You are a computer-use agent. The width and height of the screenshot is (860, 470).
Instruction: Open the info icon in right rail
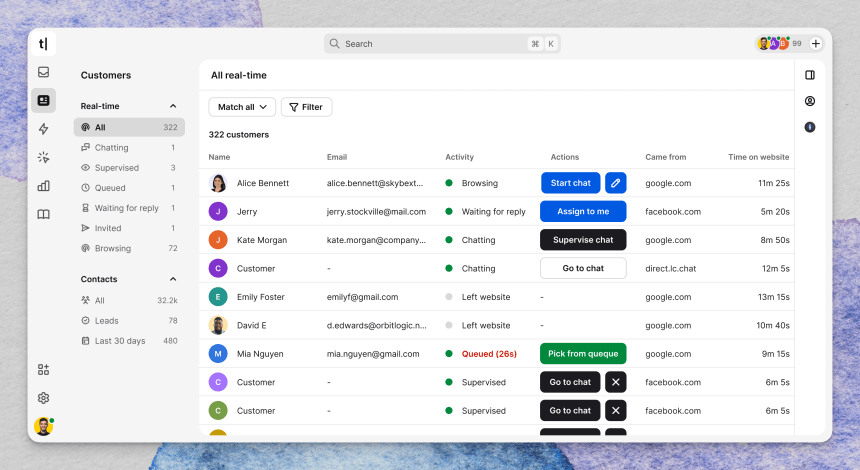[x=810, y=127]
